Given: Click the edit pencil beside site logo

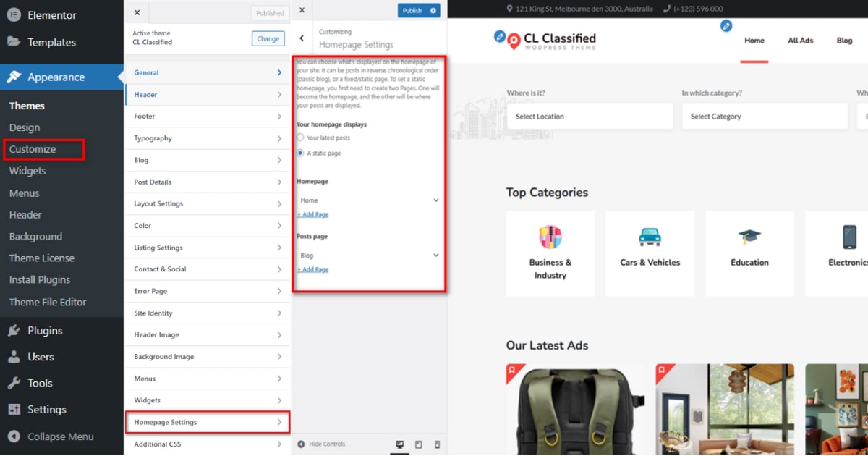Looking at the screenshot, I should (x=499, y=35).
